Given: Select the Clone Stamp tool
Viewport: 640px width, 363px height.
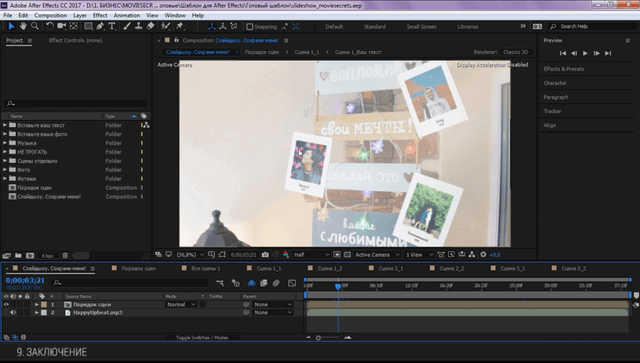Looking at the screenshot, I should pyautogui.click(x=139, y=26).
